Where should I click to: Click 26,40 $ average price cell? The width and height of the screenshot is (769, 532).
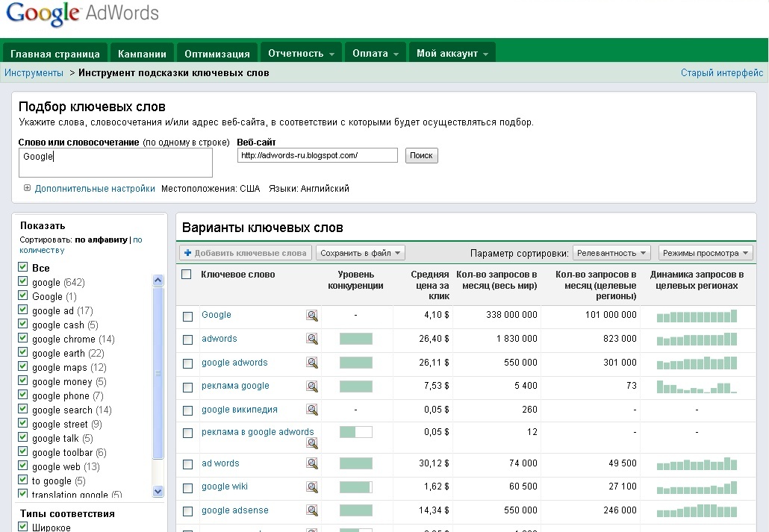(434, 339)
